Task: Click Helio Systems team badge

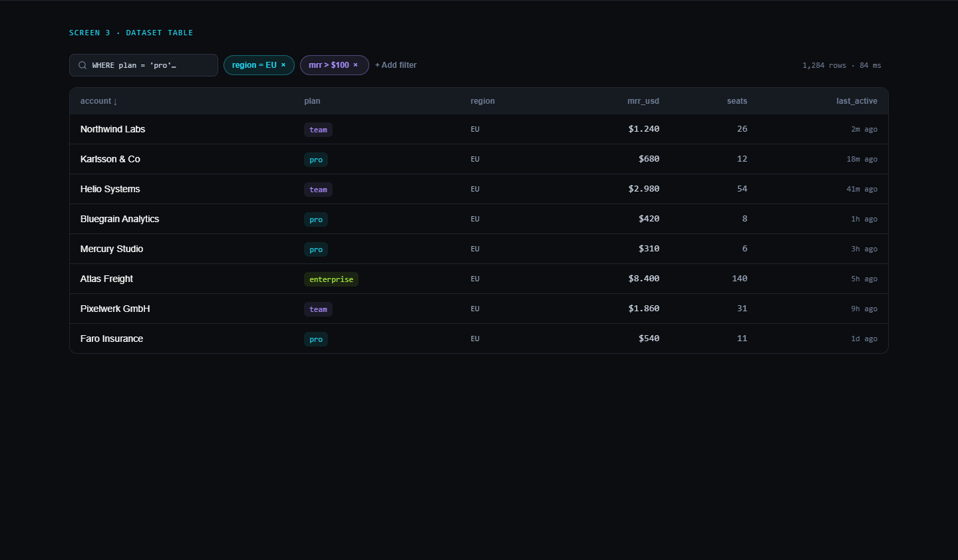Action: (318, 190)
